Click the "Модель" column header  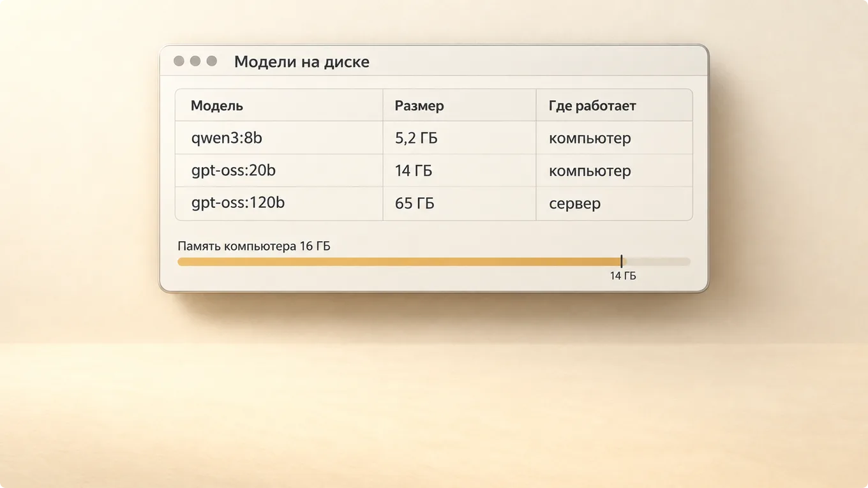click(217, 106)
